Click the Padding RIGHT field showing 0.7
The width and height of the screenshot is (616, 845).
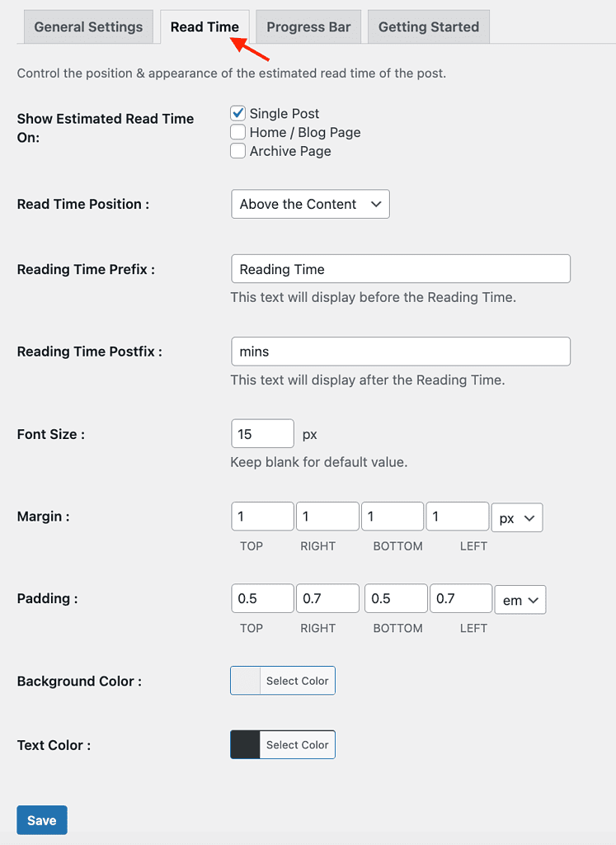pos(327,600)
